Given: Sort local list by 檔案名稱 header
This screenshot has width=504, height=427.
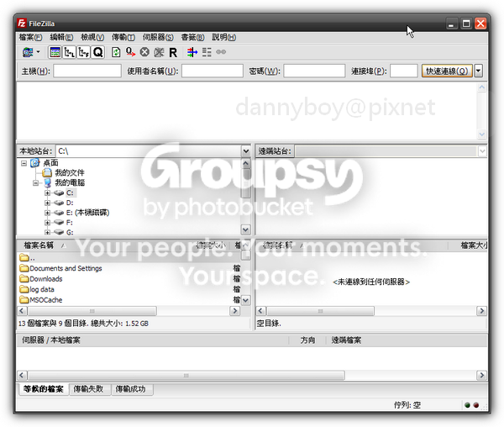Looking at the screenshot, I should coord(39,245).
